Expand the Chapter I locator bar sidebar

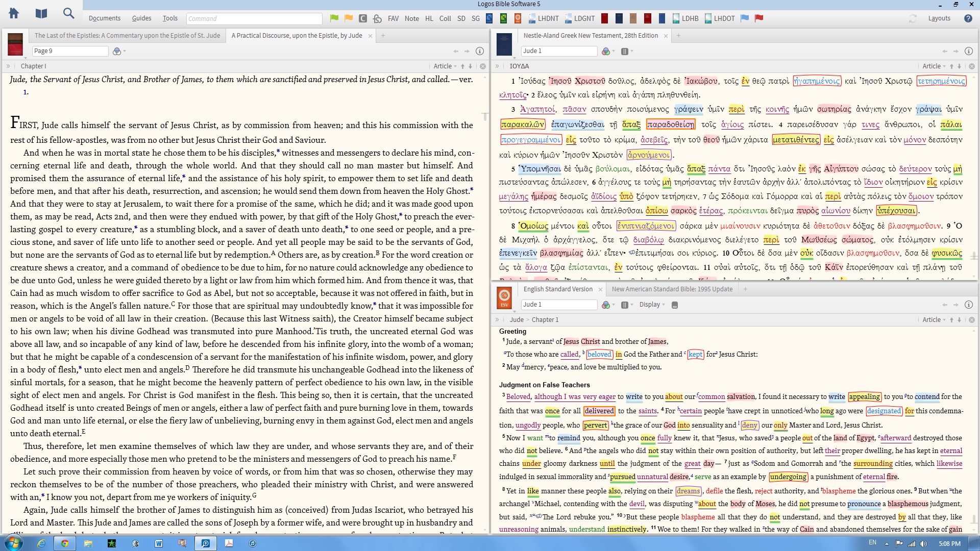click(x=8, y=66)
